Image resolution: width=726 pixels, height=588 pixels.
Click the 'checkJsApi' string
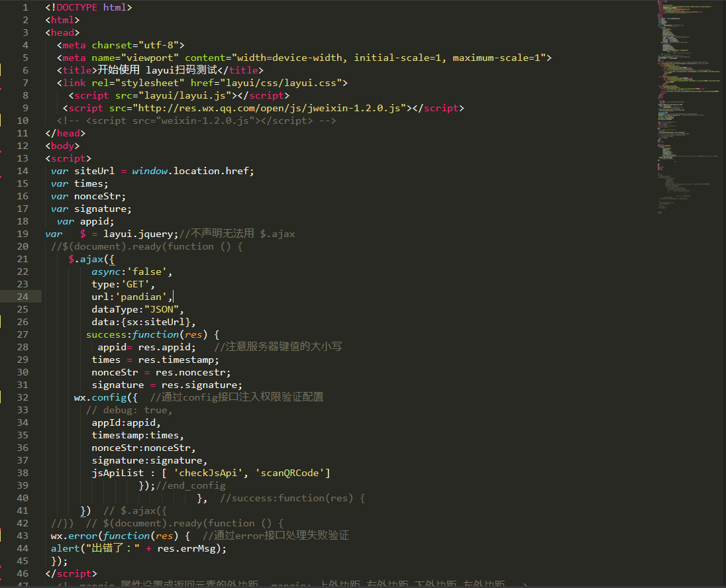click(x=208, y=473)
